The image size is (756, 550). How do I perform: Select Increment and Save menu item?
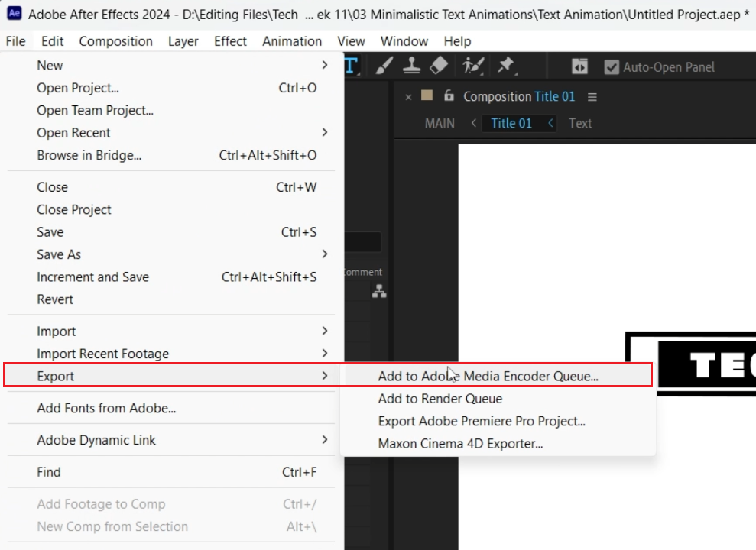(x=93, y=277)
